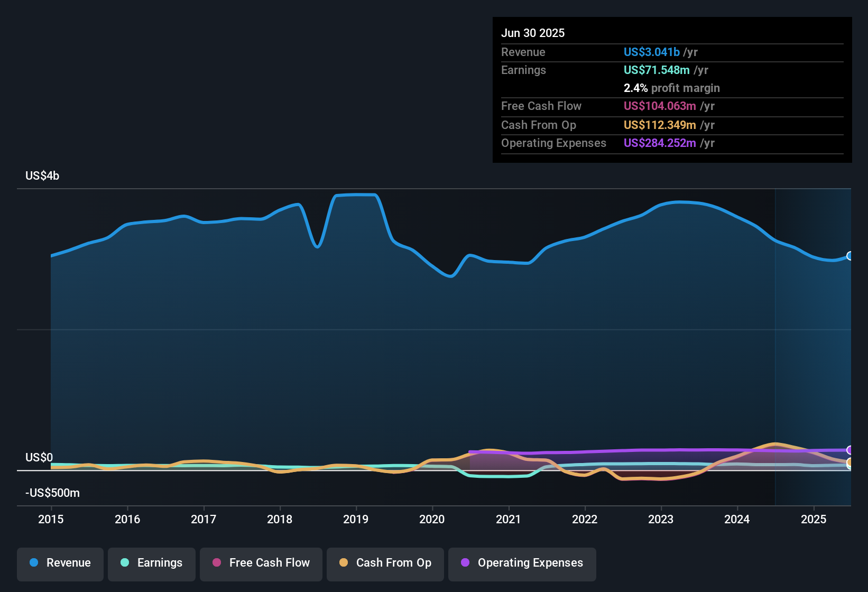The image size is (868, 592).
Task: Click the US$4b y-axis label
Action: [42, 175]
